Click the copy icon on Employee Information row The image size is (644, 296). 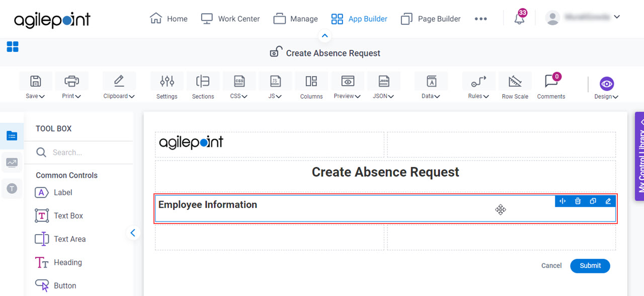click(593, 201)
